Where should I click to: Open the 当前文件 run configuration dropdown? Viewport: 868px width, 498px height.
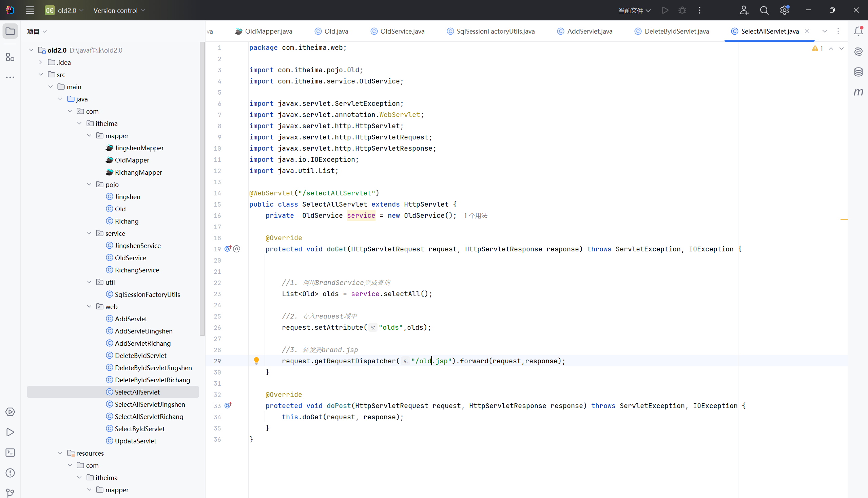pyautogui.click(x=634, y=11)
